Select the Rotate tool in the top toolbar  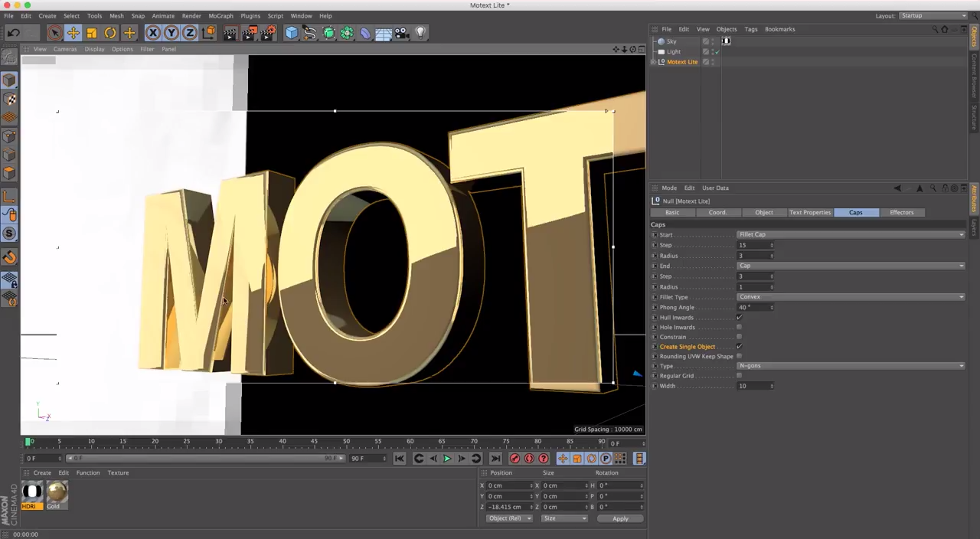click(x=110, y=33)
